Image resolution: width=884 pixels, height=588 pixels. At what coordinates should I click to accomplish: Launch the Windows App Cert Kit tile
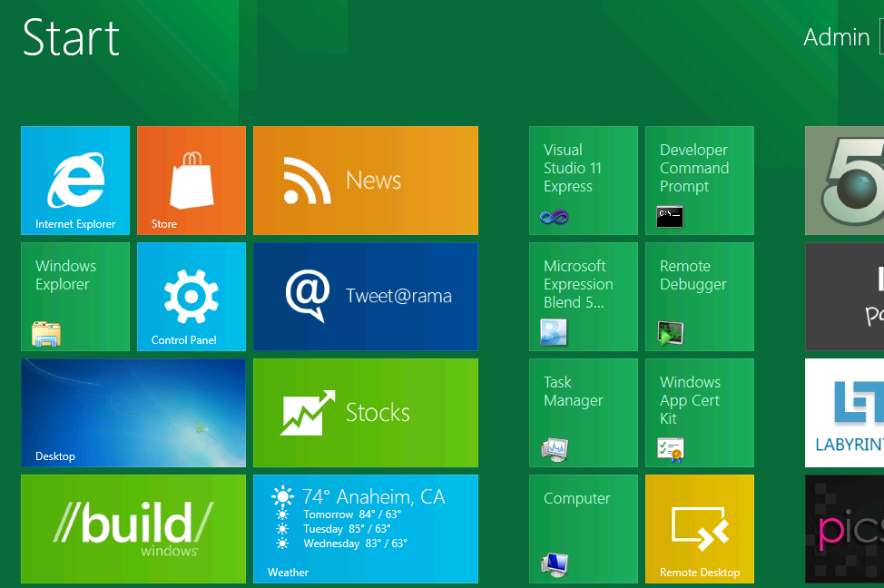700,413
